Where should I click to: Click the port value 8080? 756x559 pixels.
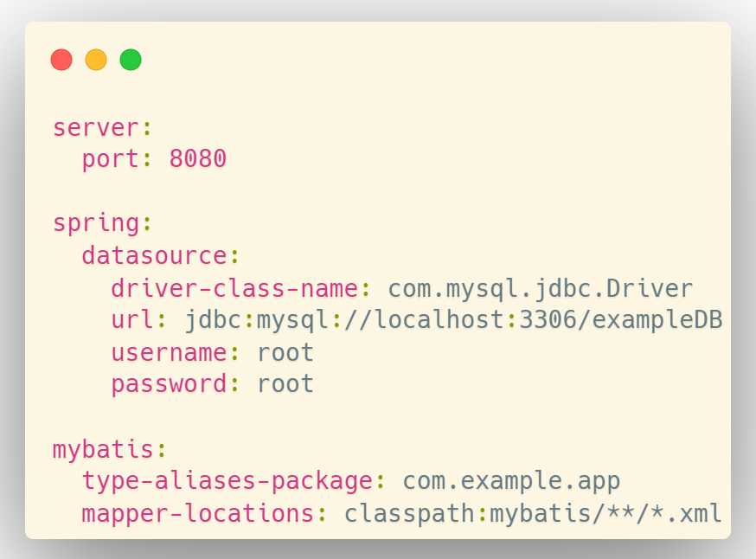tap(198, 159)
